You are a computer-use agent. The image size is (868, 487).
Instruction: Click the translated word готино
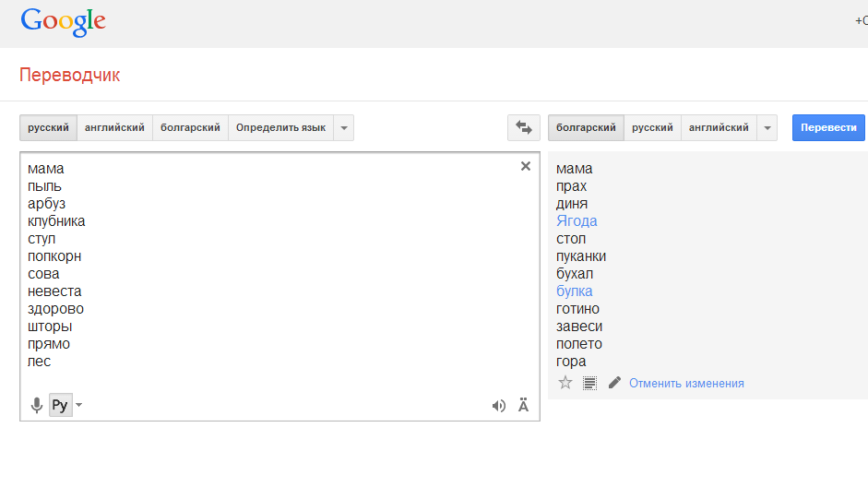(x=577, y=309)
